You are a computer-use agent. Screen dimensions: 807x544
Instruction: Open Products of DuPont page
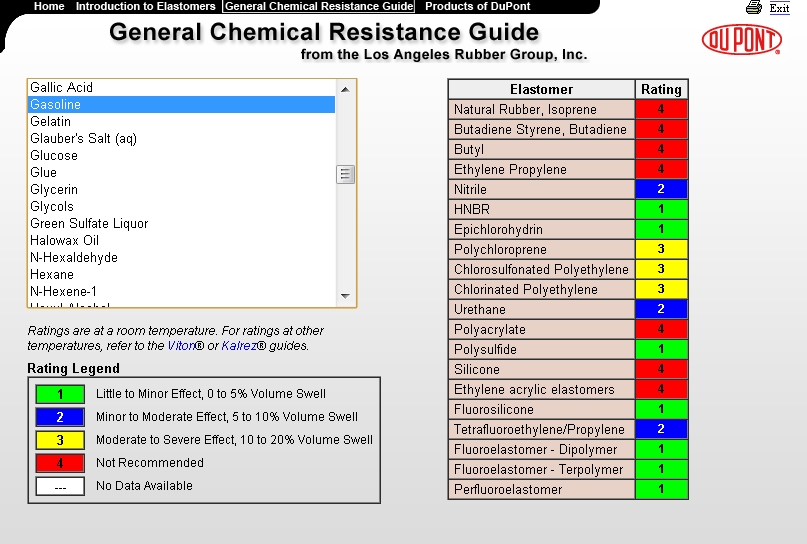coord(477,6)
